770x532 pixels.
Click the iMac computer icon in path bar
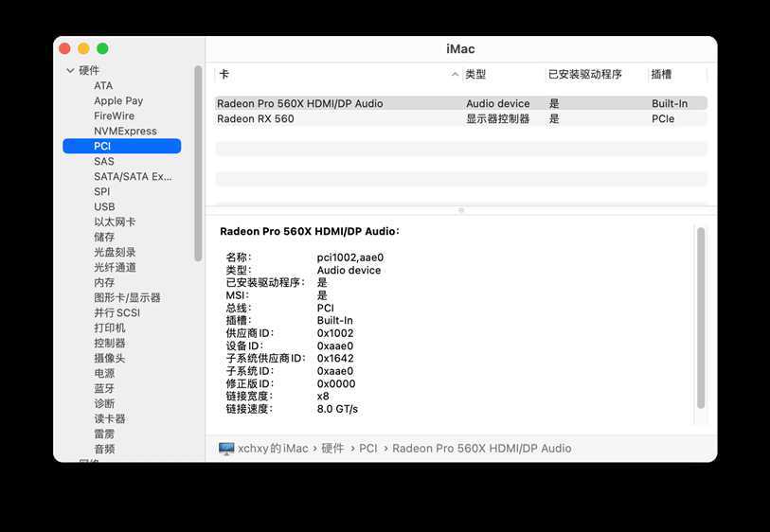[226, 449]
